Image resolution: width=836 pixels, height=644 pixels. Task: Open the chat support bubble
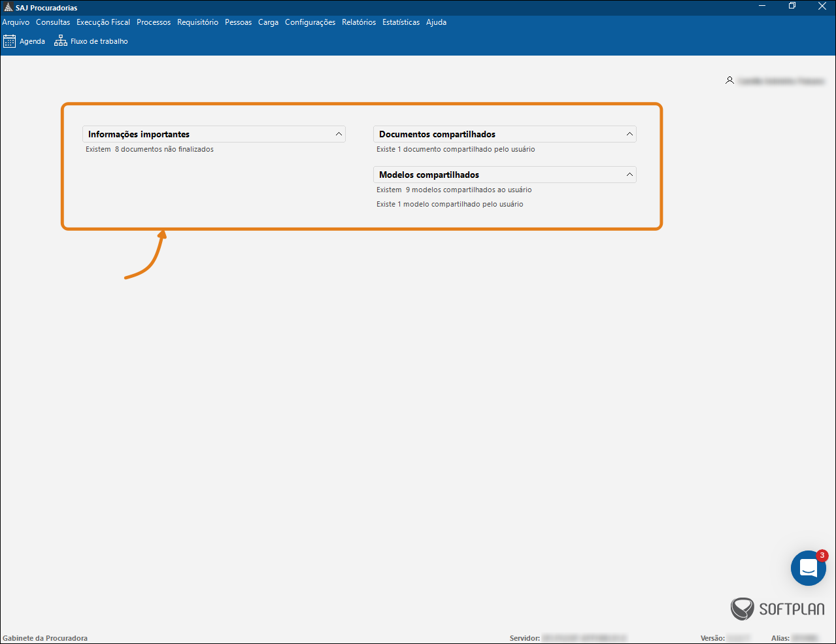[x=808, y=568]
